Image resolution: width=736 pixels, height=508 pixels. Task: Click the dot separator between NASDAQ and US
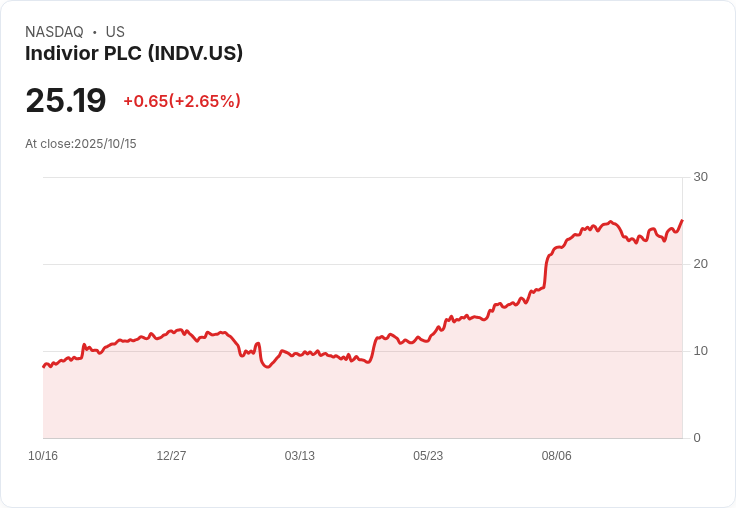click(x=94, y=32)
